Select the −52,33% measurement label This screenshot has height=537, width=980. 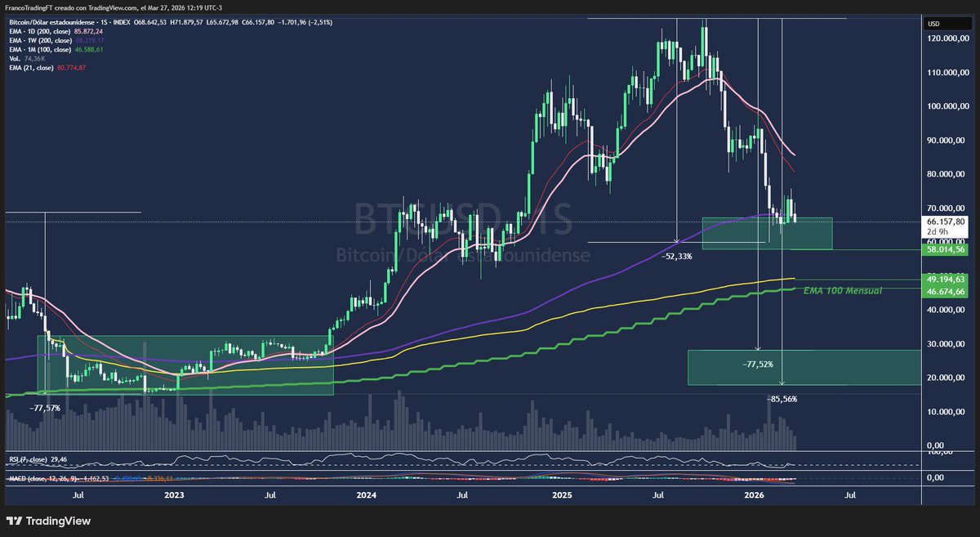coord(675,257)
